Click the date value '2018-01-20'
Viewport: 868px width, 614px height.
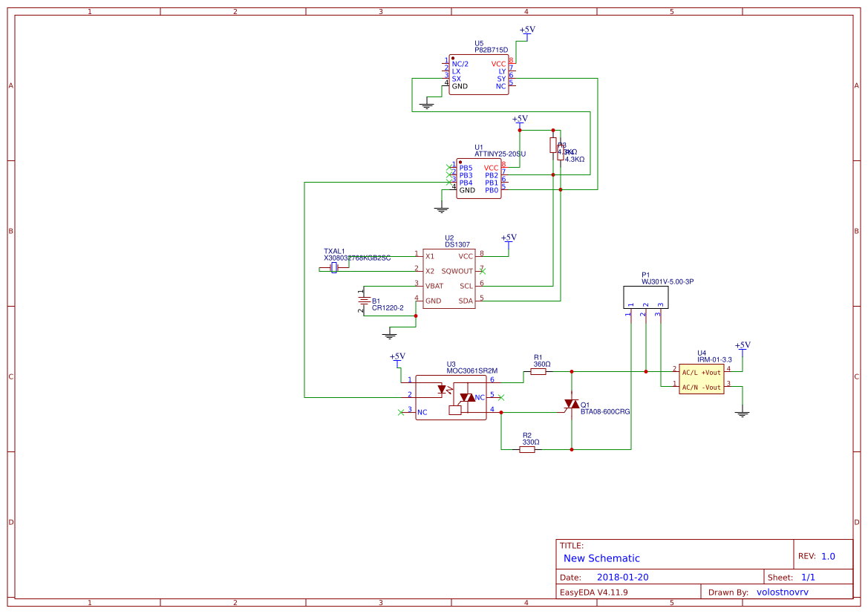click(623, 578)
